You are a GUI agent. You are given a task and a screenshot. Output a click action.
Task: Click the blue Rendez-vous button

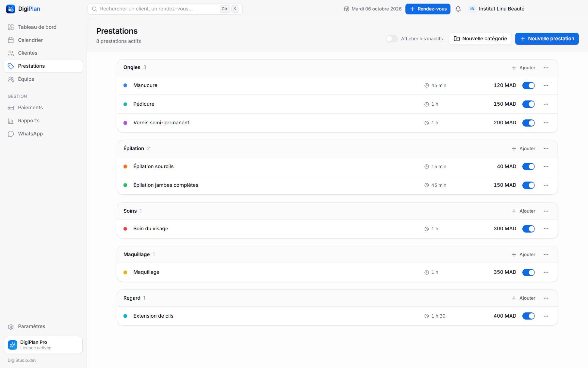pyautogui.click(x=428, y=9)
